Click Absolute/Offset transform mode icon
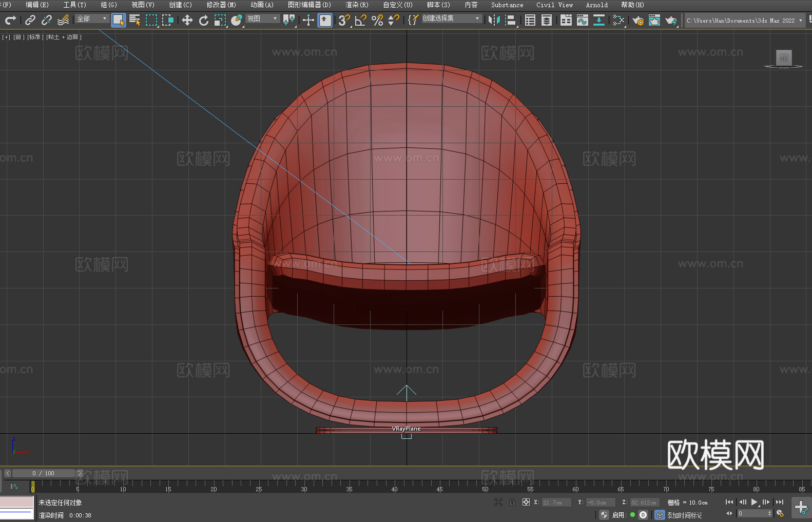 pos(526,502)
